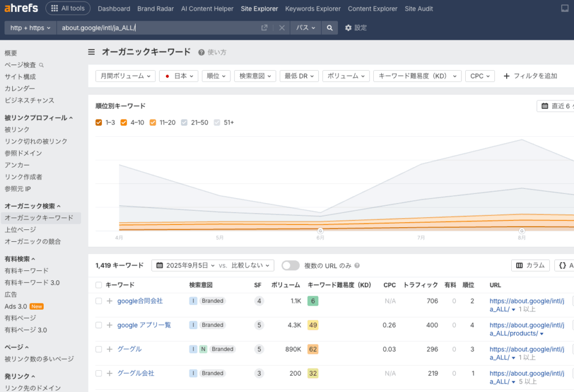Click the Google update marker on 6月
574x392 pixels.
click(x=320, y=230)
